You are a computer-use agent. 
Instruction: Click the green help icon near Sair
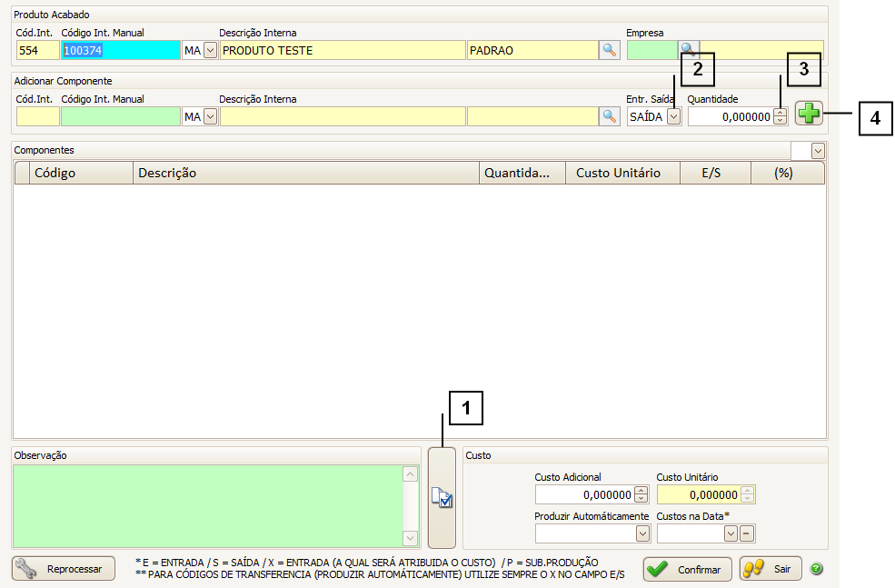(x=816, y=569)
